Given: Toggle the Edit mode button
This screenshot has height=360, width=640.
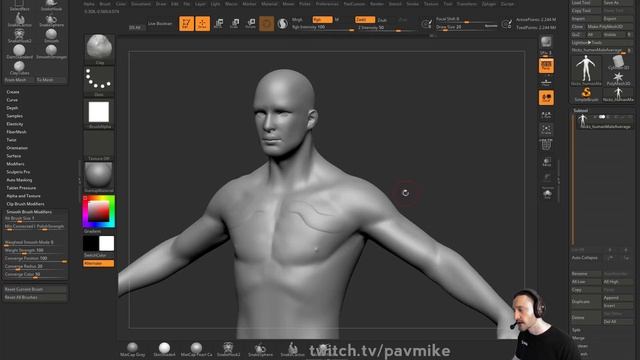Looking at the screenshot, I should [186, 24].
